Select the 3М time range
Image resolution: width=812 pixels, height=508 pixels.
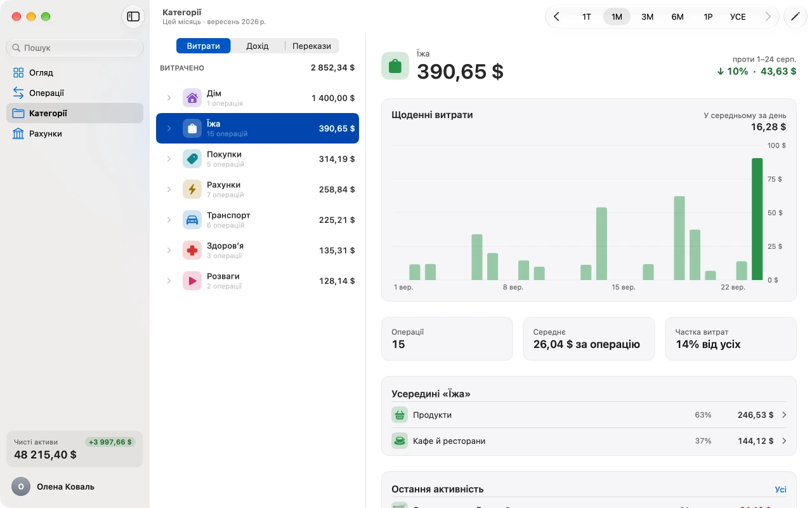(x=647, y=17)
